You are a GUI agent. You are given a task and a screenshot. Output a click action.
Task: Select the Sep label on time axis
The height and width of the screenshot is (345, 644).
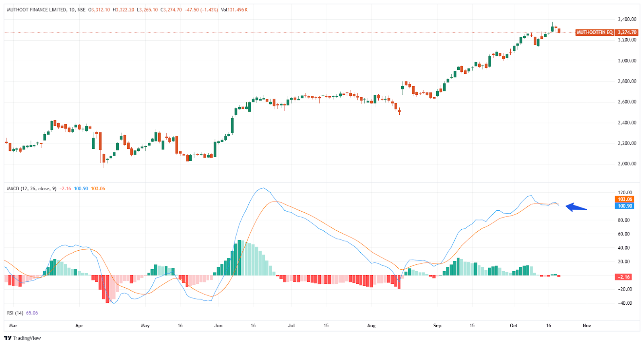coord(437,326)
